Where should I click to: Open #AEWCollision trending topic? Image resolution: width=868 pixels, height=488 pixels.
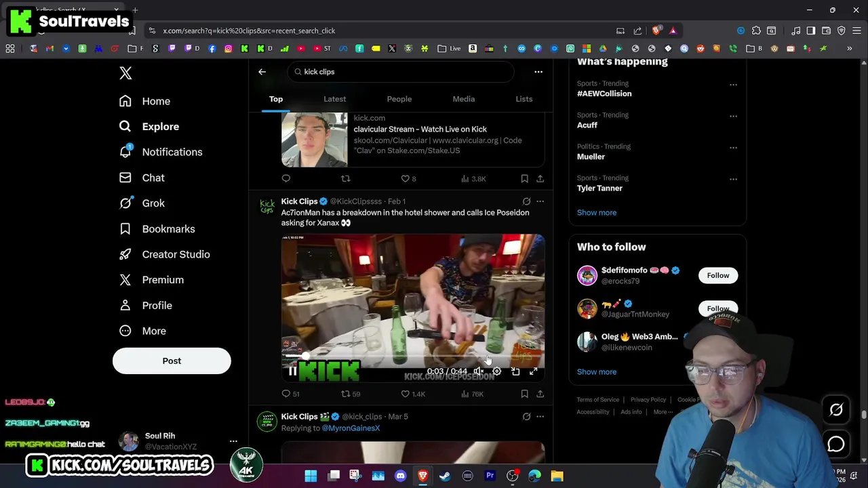tap(604, 94)
